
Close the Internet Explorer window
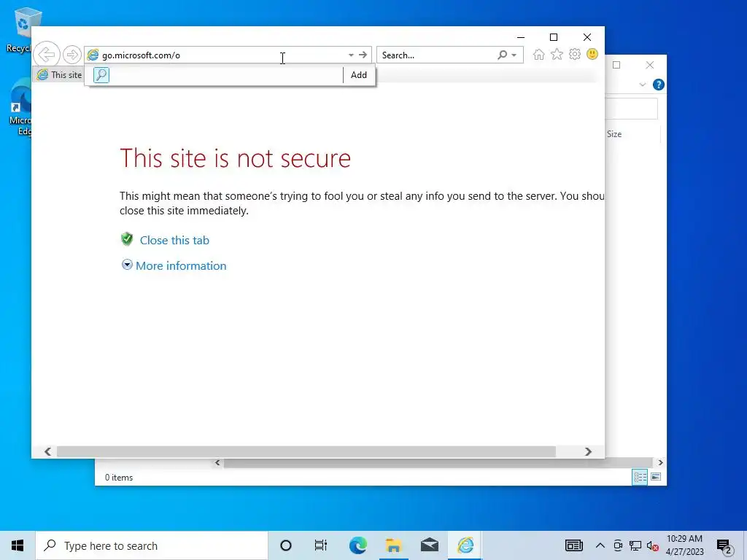[x=587, y=37]
